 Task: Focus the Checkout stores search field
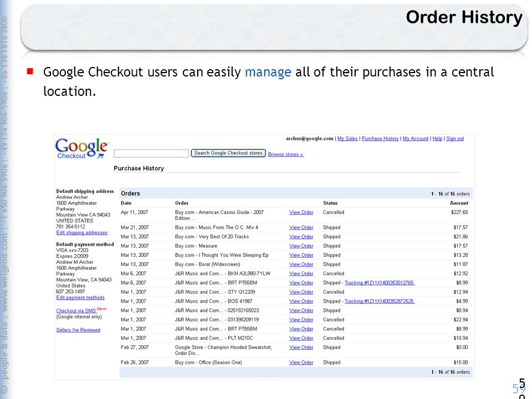pyautogui.click(x=151, y=154)
